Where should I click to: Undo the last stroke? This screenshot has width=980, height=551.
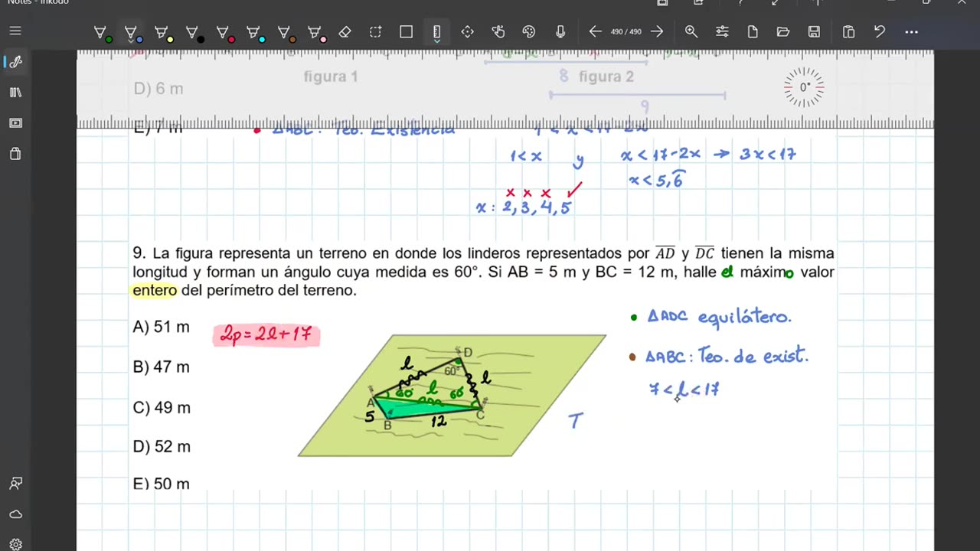click(880, 32)
